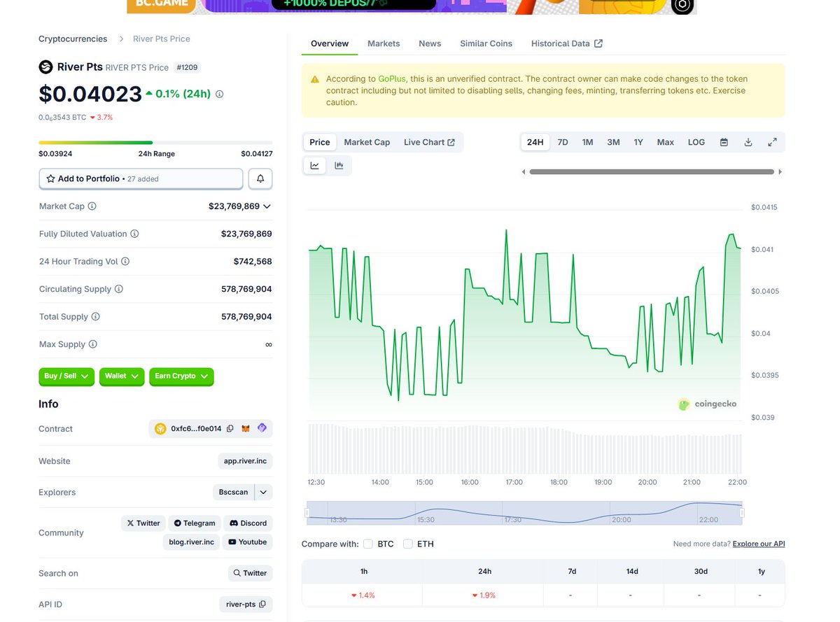This screenshot has width=840, height=622.
Task: Open the blog.river.inc link
Action: [x=192, y=542]
